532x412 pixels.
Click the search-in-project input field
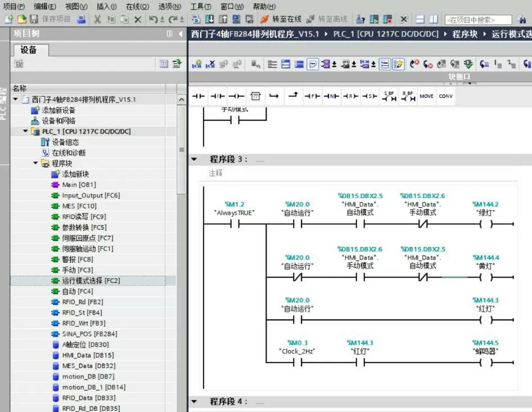[478, 20]
